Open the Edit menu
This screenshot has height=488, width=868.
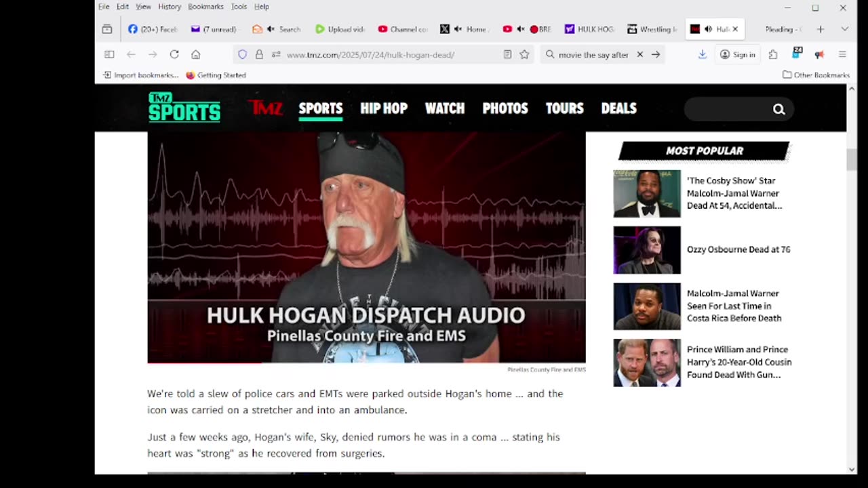click(123, 7)
